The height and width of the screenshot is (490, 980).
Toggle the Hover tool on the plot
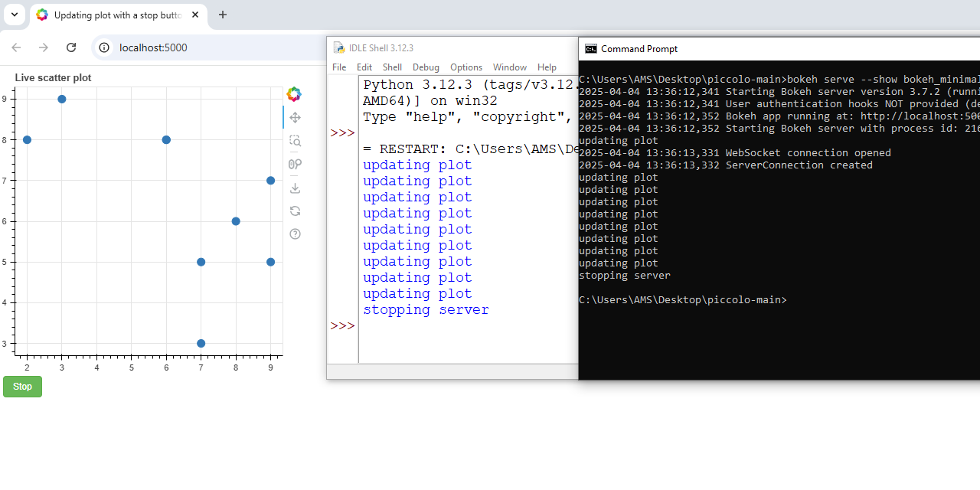point(294,163)
